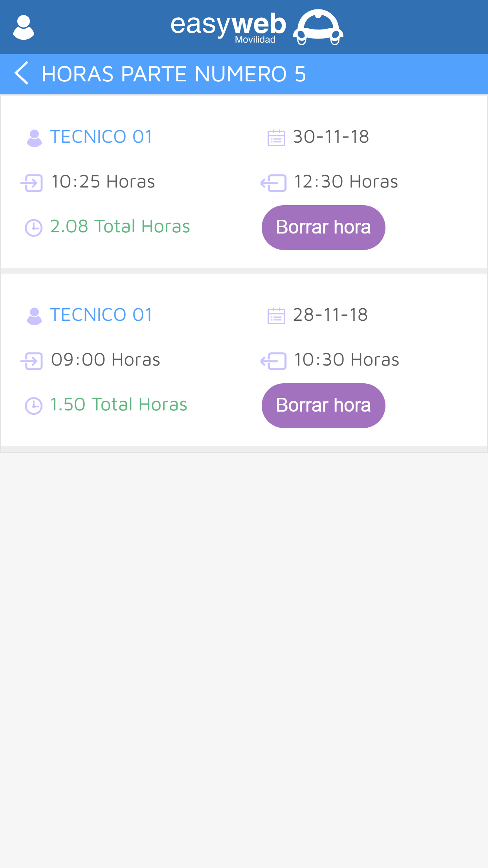Click clock icon beside 1.50 Total Horas
This screenshot has height=868, width=488.
(34, 406)
